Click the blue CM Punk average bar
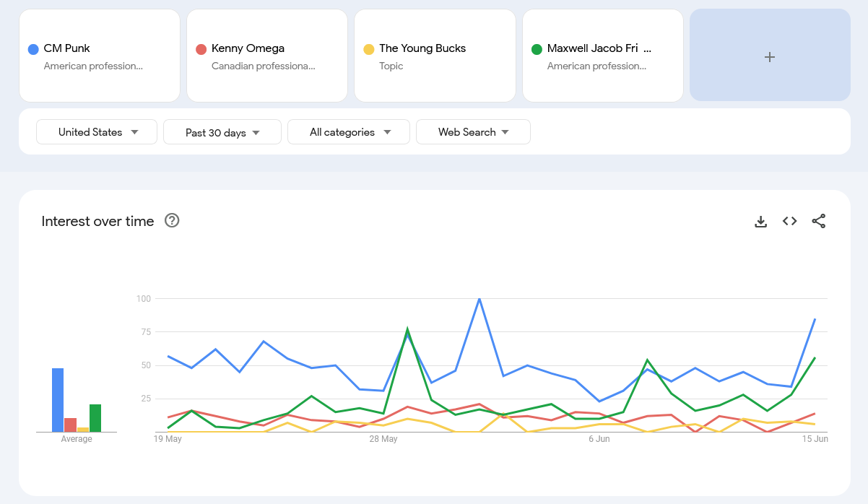 (58, 400)
